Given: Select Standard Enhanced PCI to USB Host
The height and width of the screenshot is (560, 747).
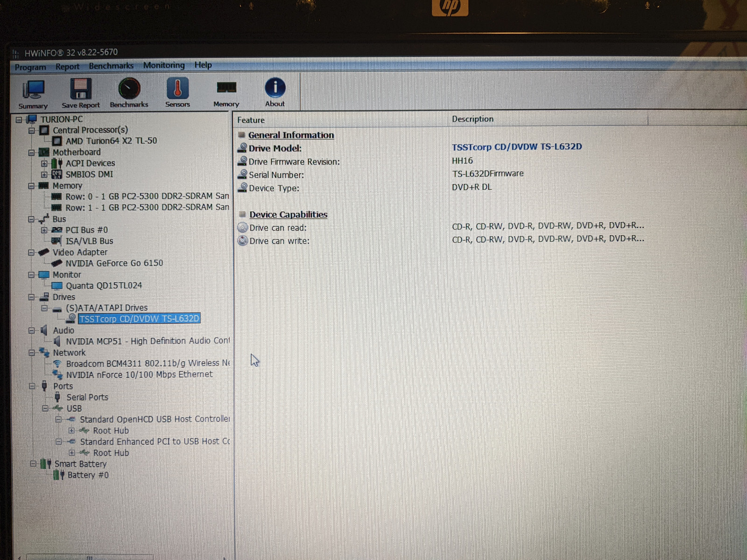Looking at the screenshot, I should (x=155, y=441).
